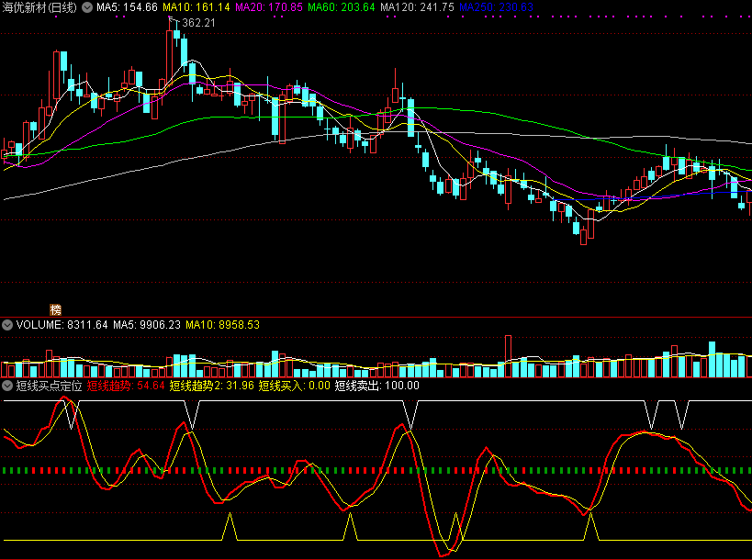Open the 短线买点定位 indicator dropdown arrow
This screenshot has width=752, height=560.
[7, 386]
